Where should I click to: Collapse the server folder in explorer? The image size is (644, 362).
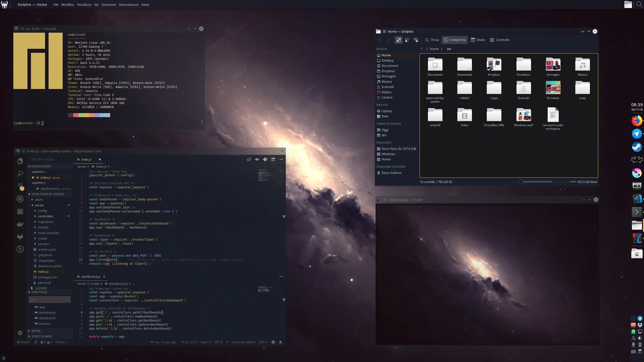[x=39, y=205]
